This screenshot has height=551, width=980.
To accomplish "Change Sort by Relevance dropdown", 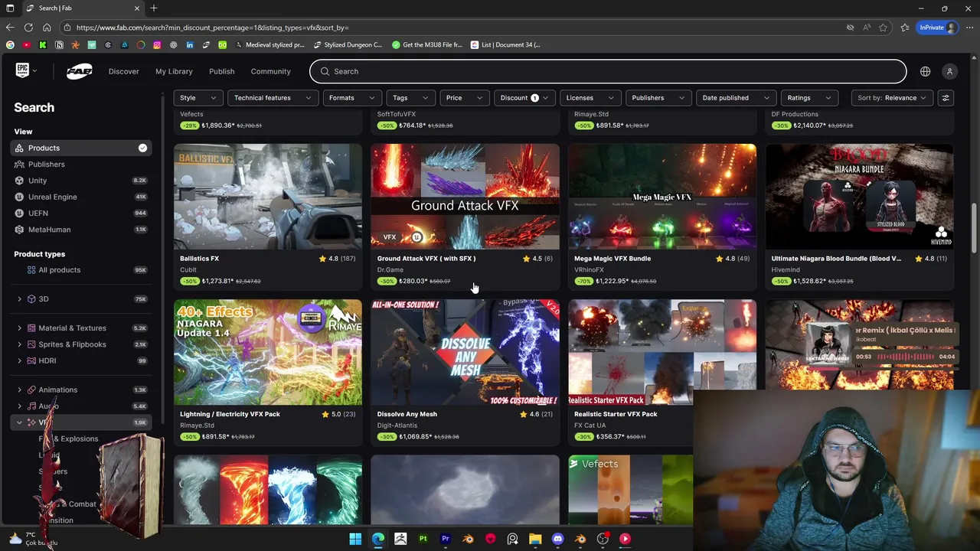I will click(892, 98).
